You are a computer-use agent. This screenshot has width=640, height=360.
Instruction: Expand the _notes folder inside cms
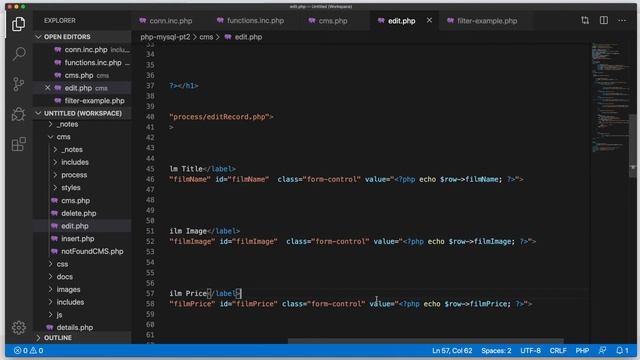coord(72,149)
